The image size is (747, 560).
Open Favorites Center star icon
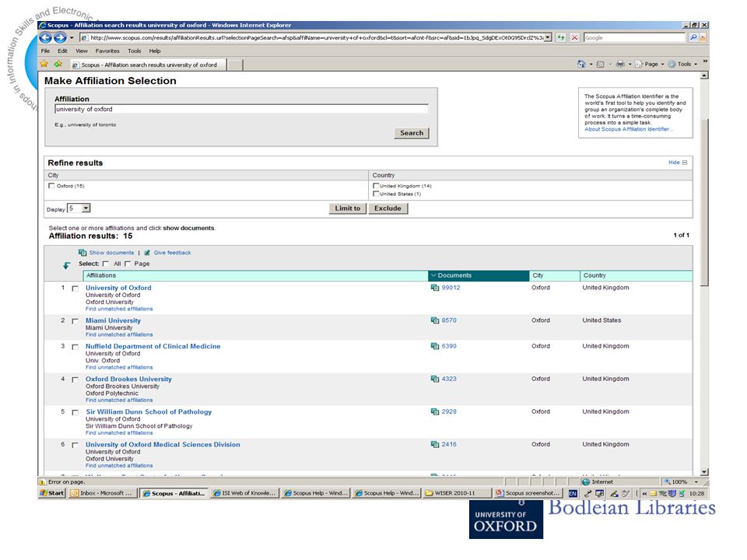(x=44, y=64)
